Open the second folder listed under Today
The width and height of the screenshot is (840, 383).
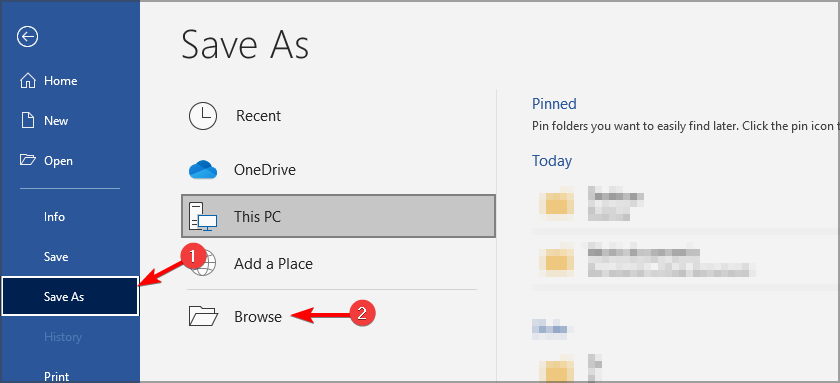(686, 262)
